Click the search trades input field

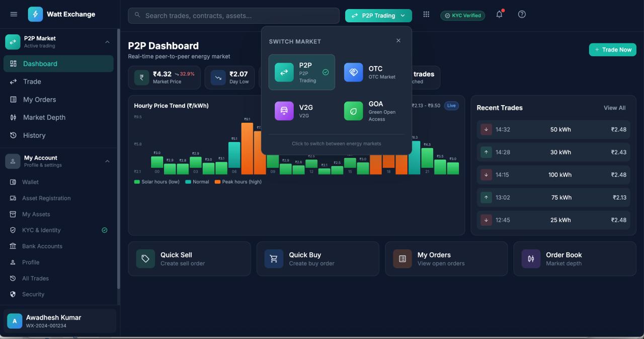pos(233,16)
